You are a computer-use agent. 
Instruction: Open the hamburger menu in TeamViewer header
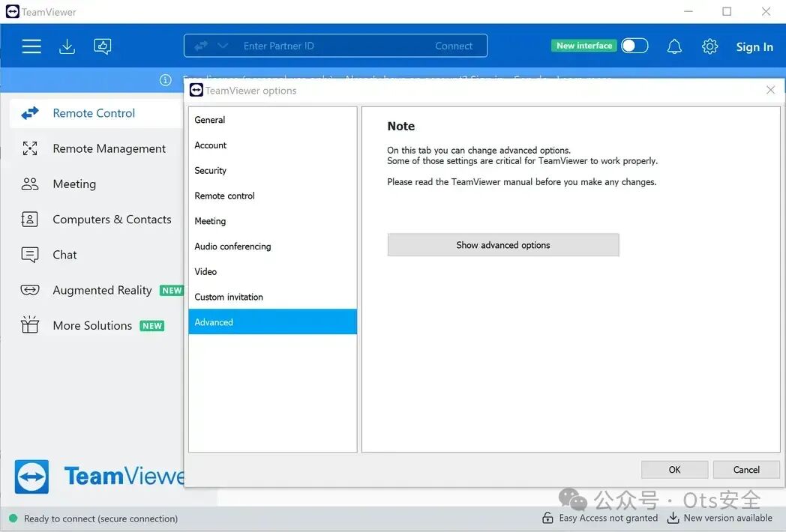(x=31, y=46)
